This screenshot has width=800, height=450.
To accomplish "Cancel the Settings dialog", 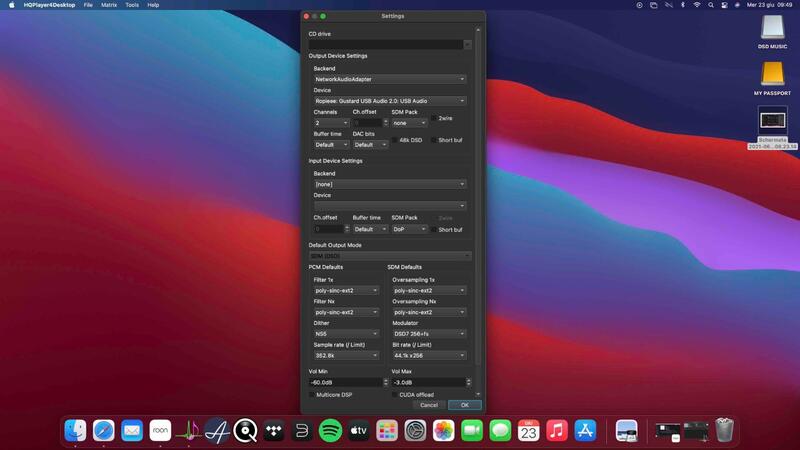I will pos(428,405).
